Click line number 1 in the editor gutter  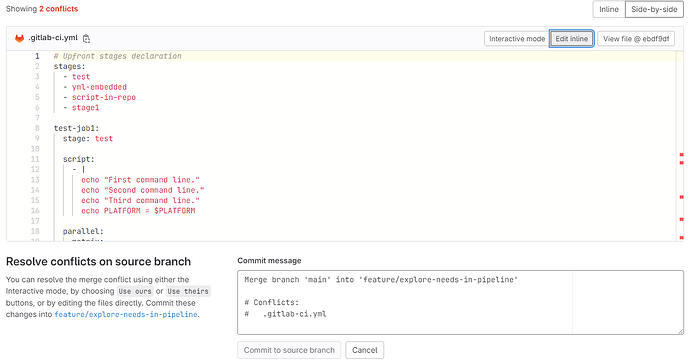pyautogui.click(x=37, y=56)
